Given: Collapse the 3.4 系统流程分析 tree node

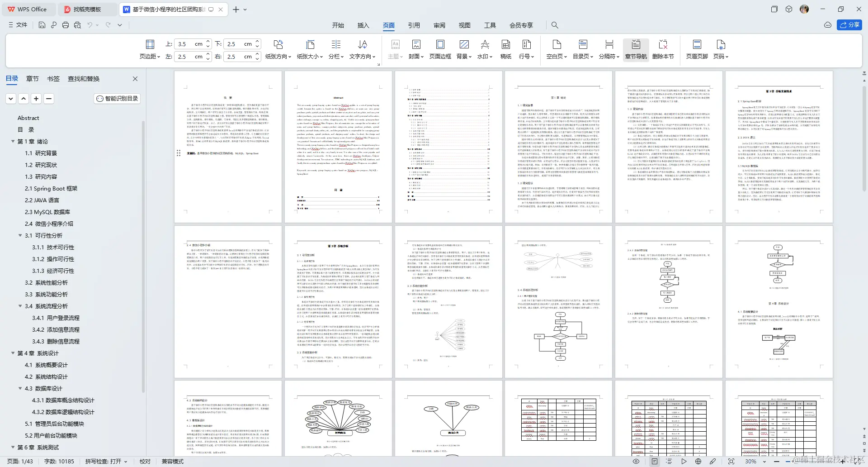Looking at the screenshot, I should [x=20, y=306].
